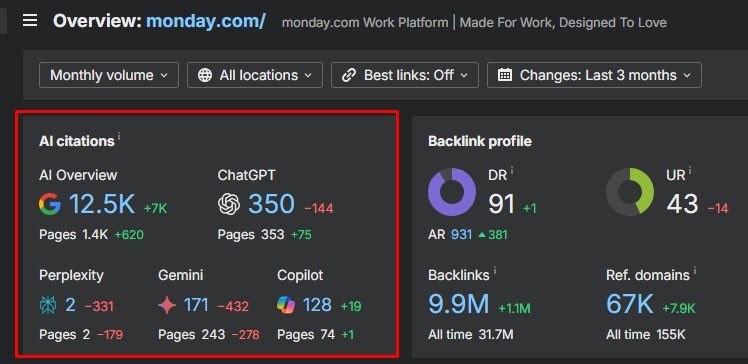Viewport: 748px width, 364px height.
Task: Click AR value 931
Action: tap(461, 235)
